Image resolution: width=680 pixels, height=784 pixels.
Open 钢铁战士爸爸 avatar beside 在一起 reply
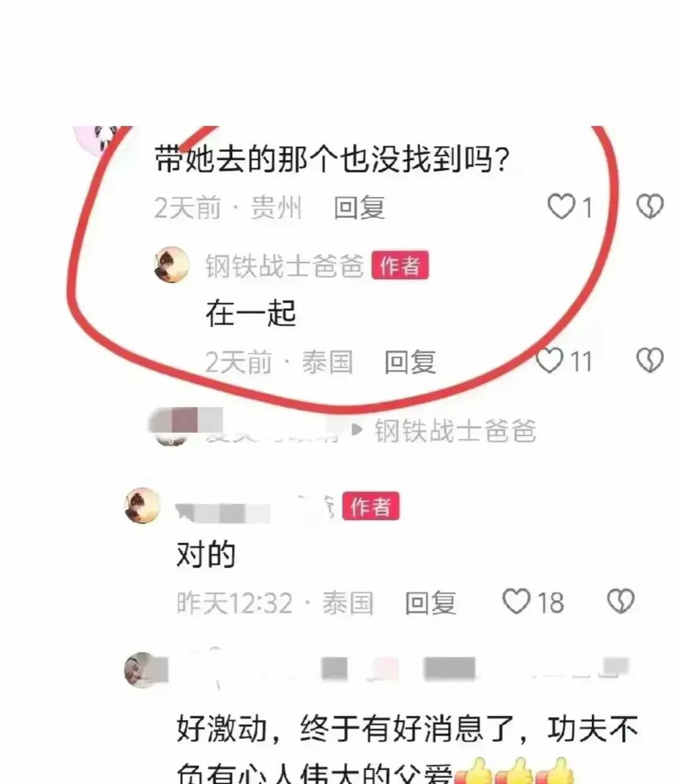[x=171, y=265]
